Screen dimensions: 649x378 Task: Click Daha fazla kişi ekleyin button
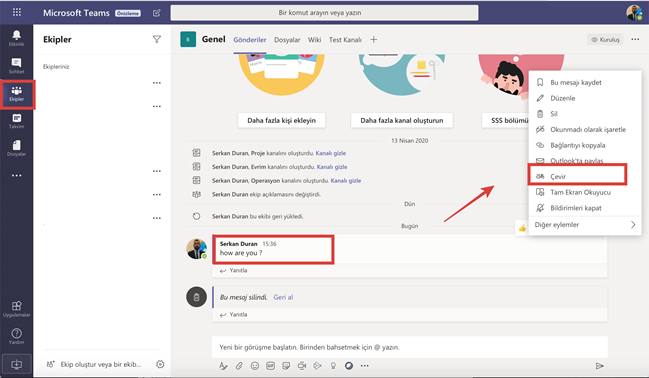click(281, 120)
